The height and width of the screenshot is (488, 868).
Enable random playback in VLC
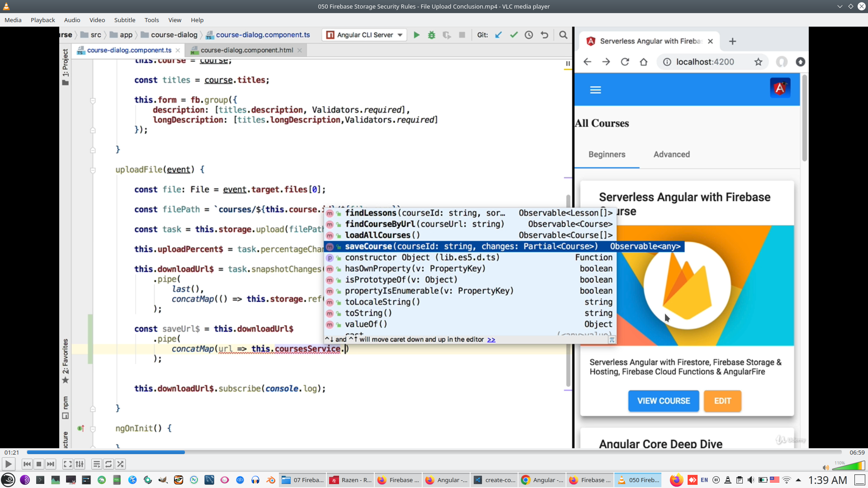[x=121, y=464]
